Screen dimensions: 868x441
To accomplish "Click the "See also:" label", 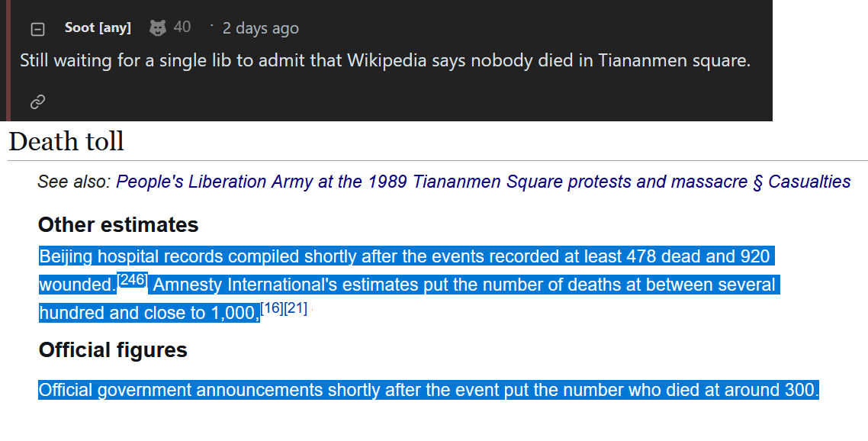I will click(x=74, y=182).
